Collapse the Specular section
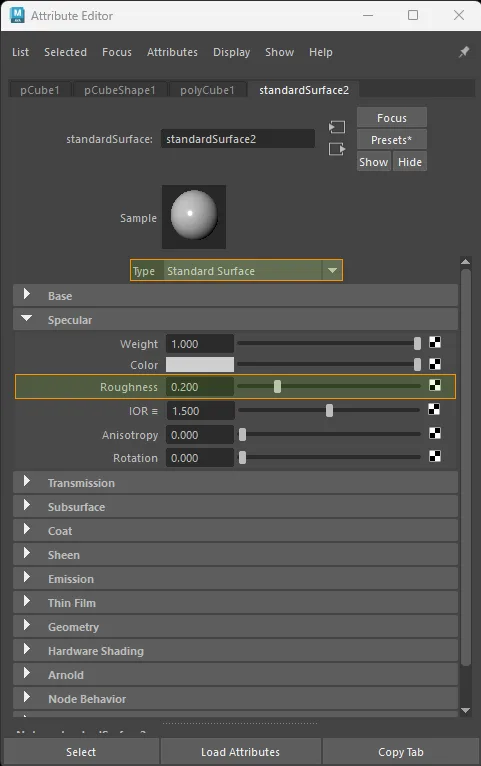Screen dimensions: 481x766 tap(235, 319)
